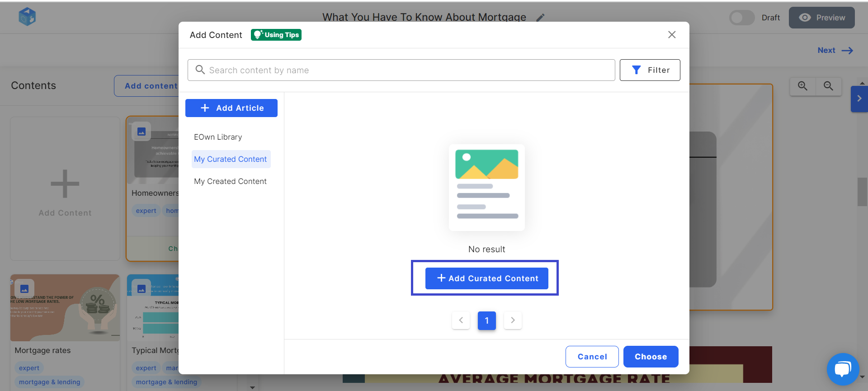The height and width of the screenshot is (391, 868).
Task: Click the magnifier icon in the search box
Action: 200,70
